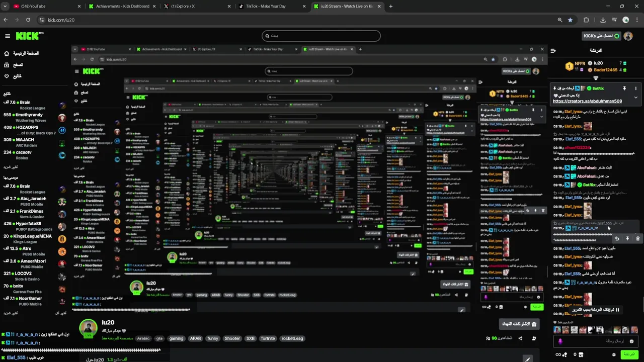Click the Get KICKs (احصل على KICKs) button
Screen dimensions: 644x362
tap(601, 36)
